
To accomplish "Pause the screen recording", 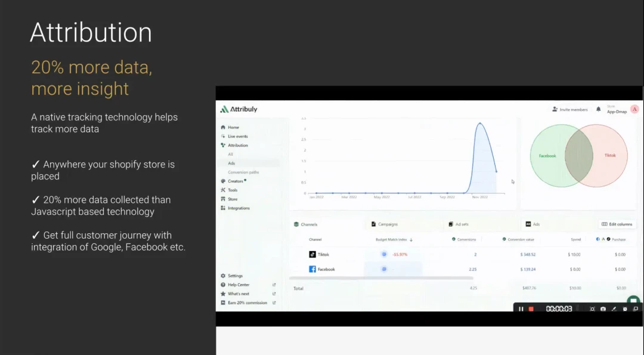I will click(x=521, y=309).
